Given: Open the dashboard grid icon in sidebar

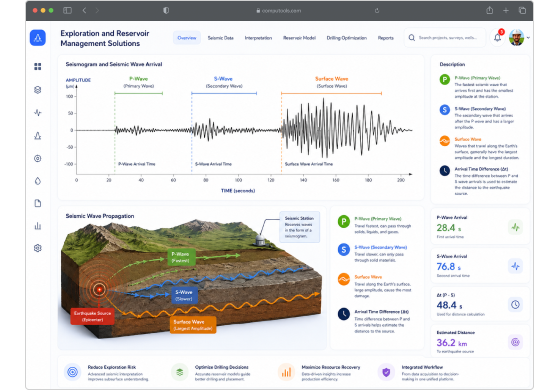Looking at the screenshot, I should (38, 66).
